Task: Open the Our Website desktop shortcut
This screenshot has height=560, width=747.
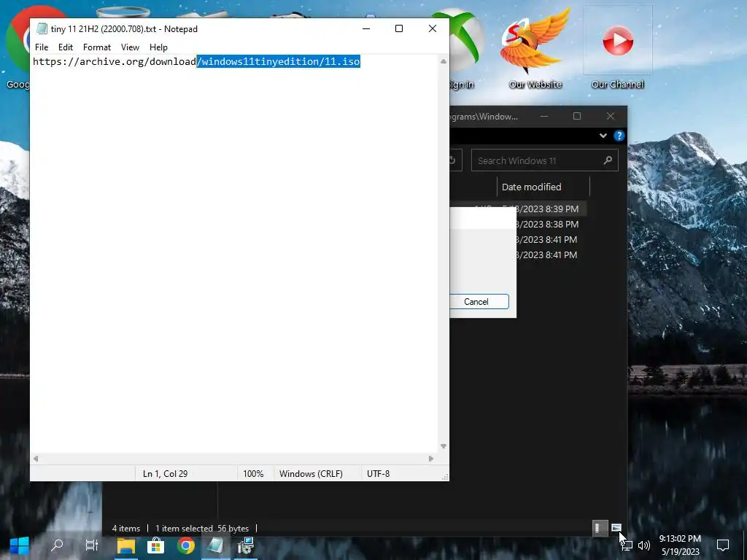Action: click(535, 47)
